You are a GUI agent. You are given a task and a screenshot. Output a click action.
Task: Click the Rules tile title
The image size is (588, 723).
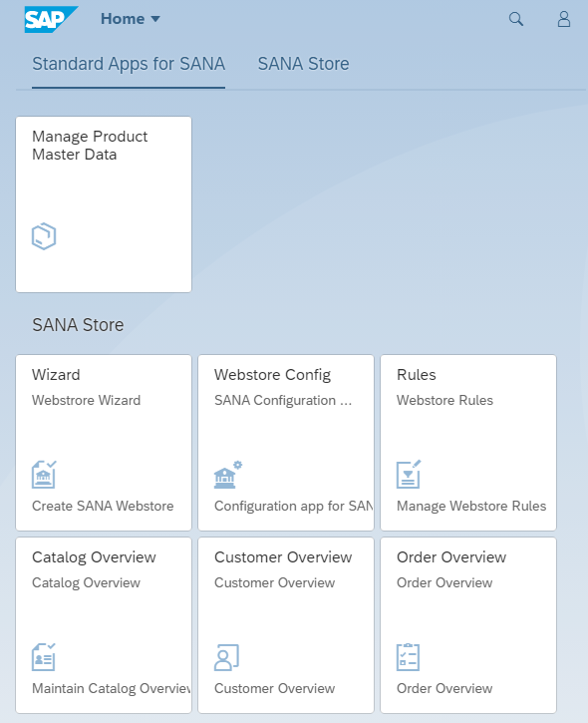417,374
